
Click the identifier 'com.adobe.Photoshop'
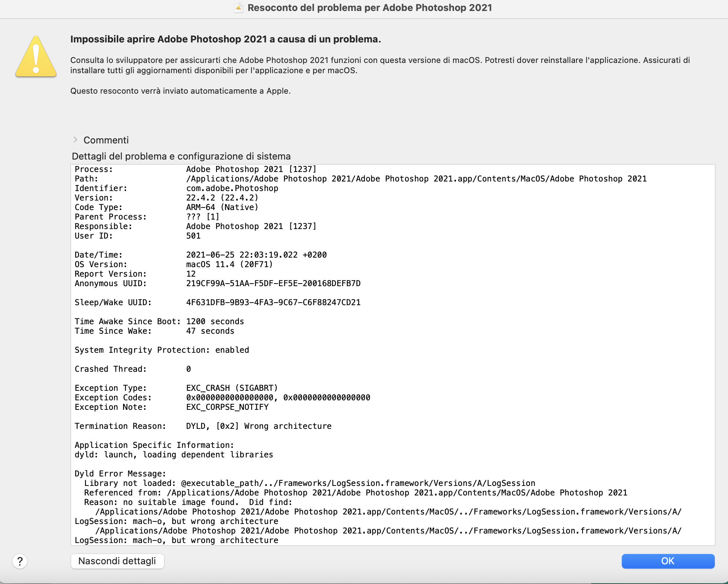click(232, 188)
